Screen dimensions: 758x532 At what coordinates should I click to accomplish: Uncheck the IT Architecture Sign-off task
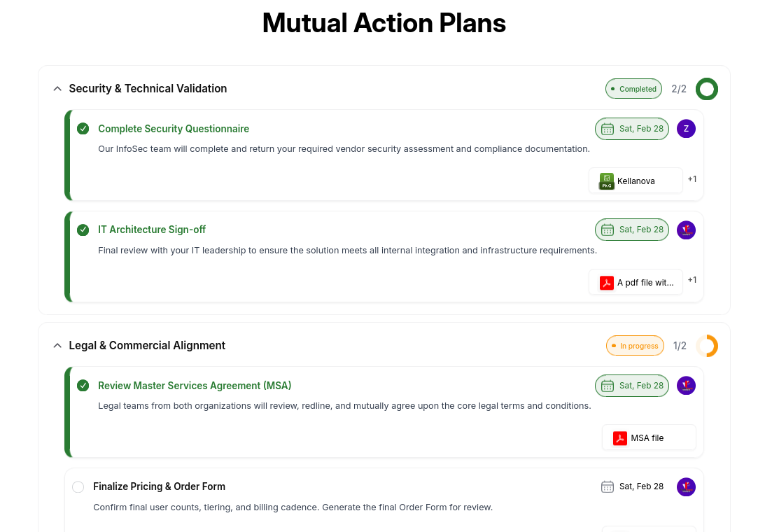pyautogui.click(x=83, y=230)
